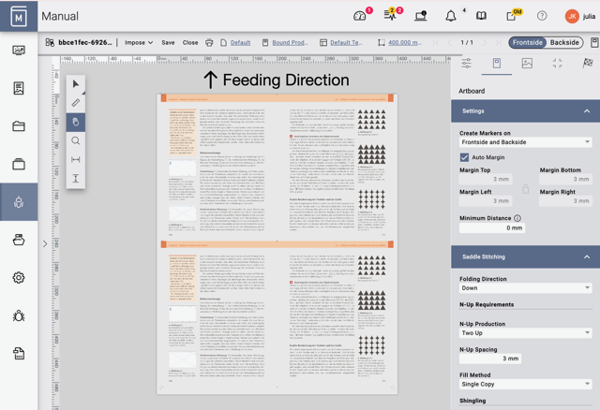Click the print icon in toolbar
Image resolution: width=600 pixels, height=410 pixels.
click(x=209, y=43)
